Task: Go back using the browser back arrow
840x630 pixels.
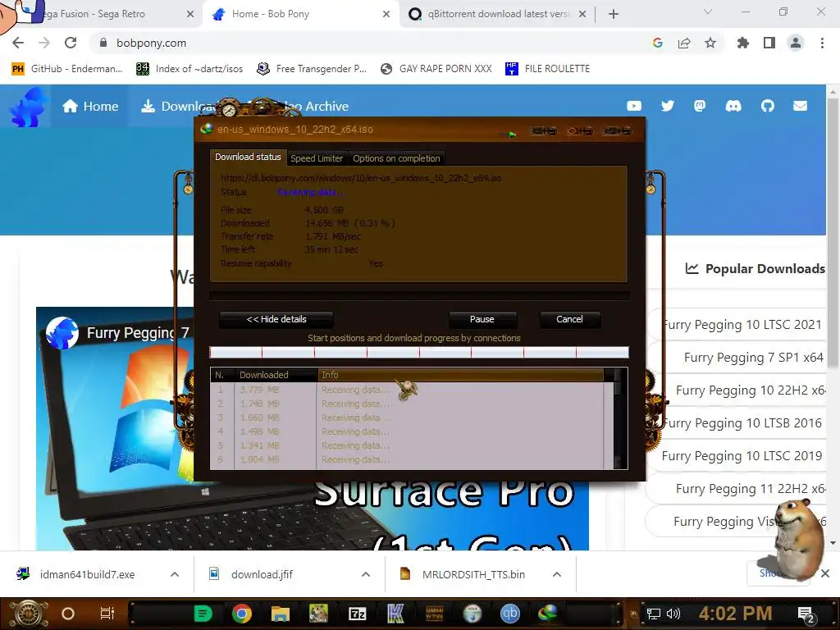Action: point(18,43)
